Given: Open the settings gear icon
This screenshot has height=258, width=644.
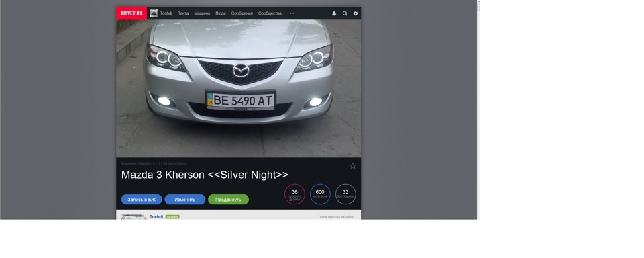Looking at the screenshot, I should pos(356,13).
